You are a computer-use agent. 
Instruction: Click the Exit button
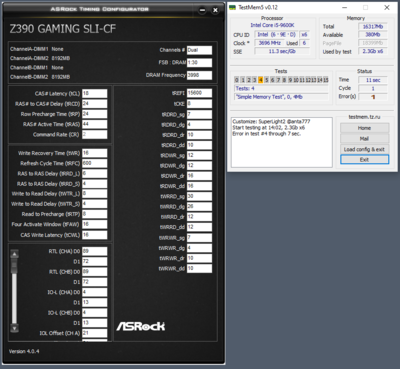point(364,160)
